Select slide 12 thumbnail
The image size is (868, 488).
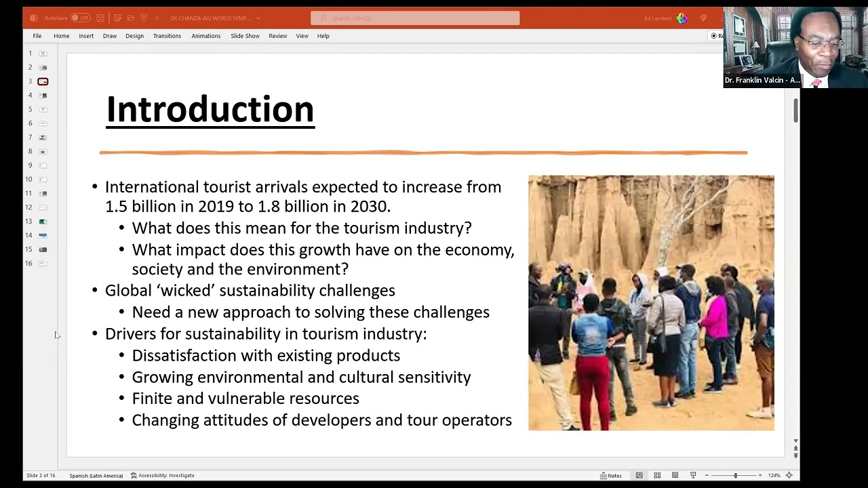pos(43,207)
